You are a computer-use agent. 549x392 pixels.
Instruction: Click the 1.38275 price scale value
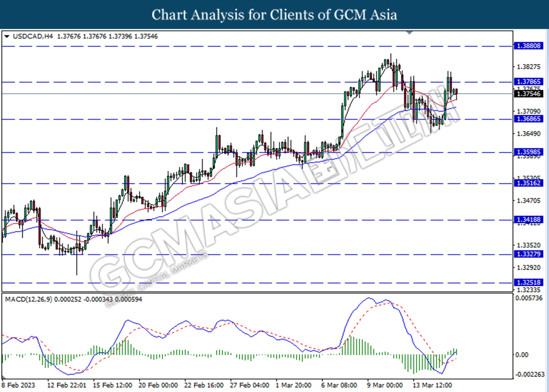point(528,67)
